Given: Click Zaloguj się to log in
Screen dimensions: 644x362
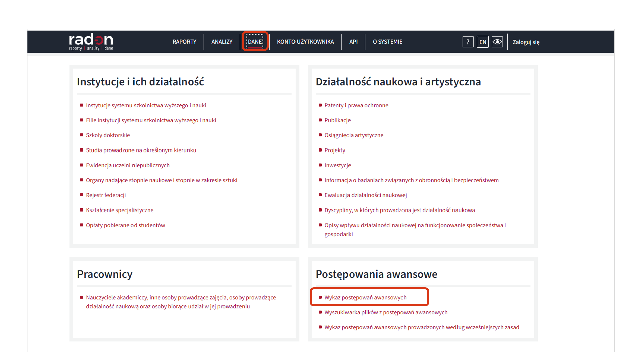Looking at the screenshot, I should (x=526, y=42).
